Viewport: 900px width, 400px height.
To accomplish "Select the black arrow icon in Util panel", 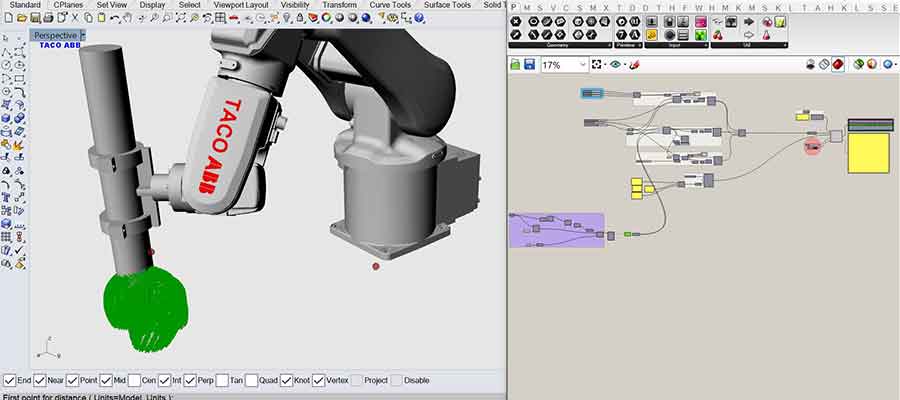I will click(x=748, y=22).
